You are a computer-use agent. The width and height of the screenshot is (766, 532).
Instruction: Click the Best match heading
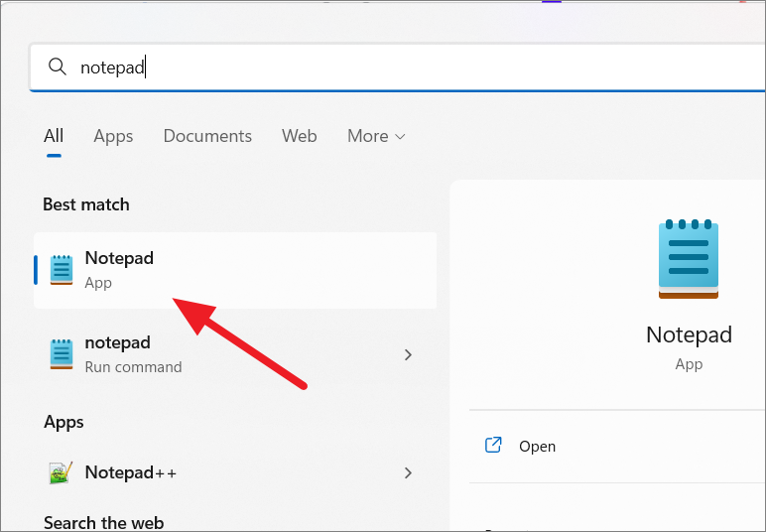click(x=86, y=204)
